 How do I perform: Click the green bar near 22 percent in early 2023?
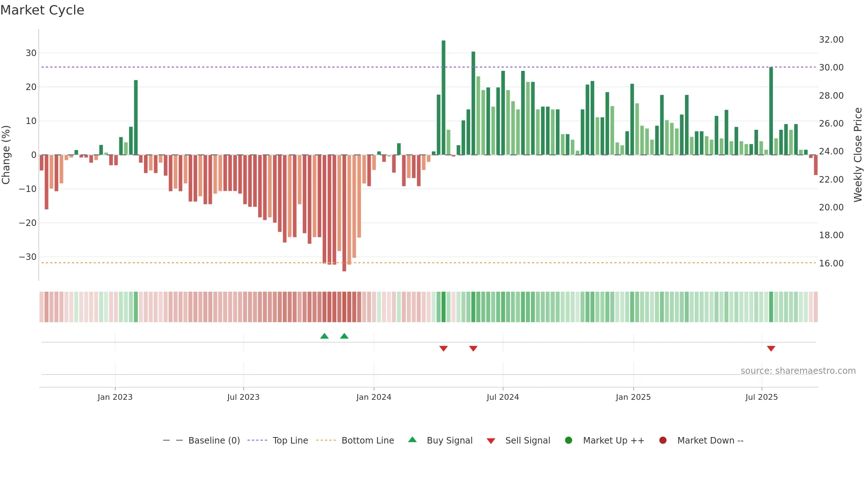[x=136, y=117]
